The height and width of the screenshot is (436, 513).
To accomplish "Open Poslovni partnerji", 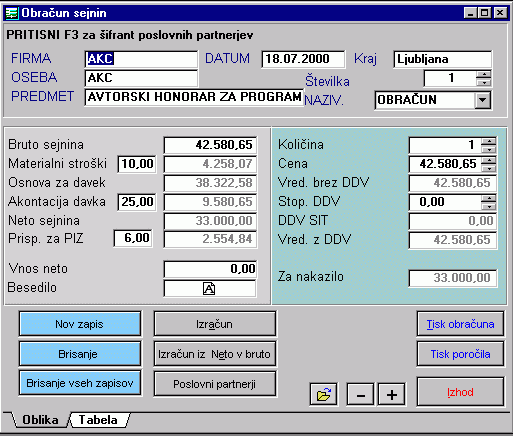I will click(x=214, y=384).
